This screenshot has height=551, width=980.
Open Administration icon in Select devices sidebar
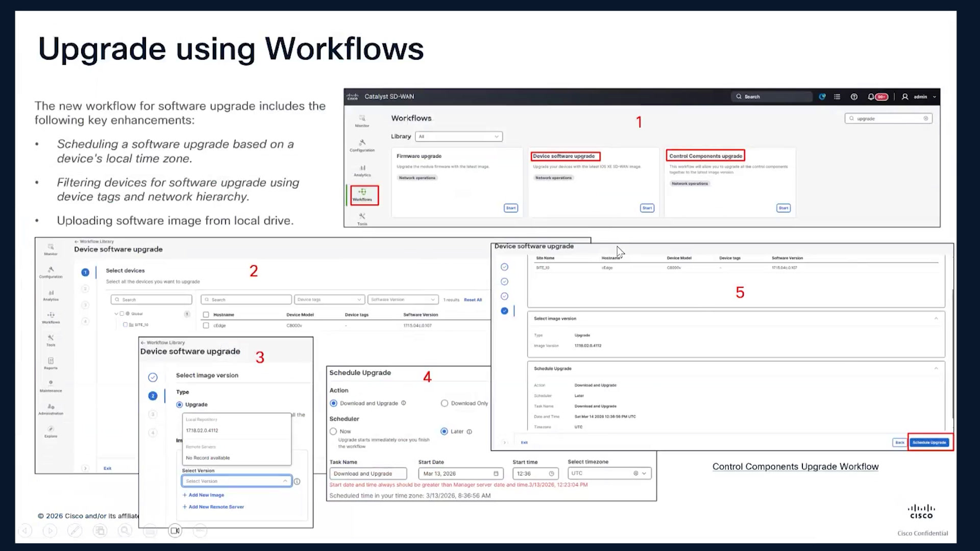pos(51,409)
